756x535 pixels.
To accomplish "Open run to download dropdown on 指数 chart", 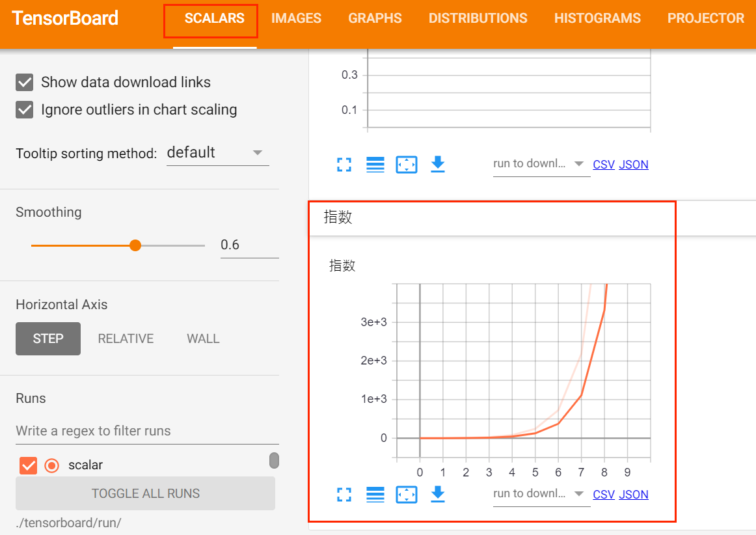I will (541, 494).
